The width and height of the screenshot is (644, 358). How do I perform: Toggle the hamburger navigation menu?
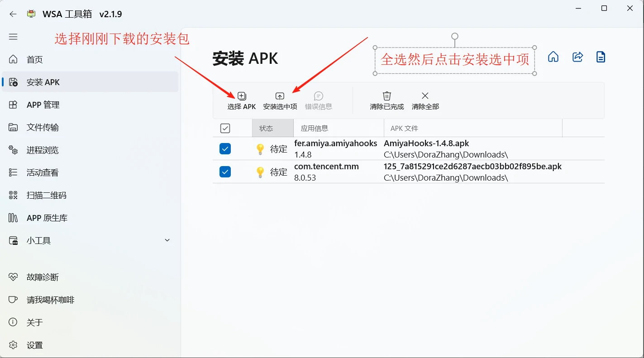13,37
